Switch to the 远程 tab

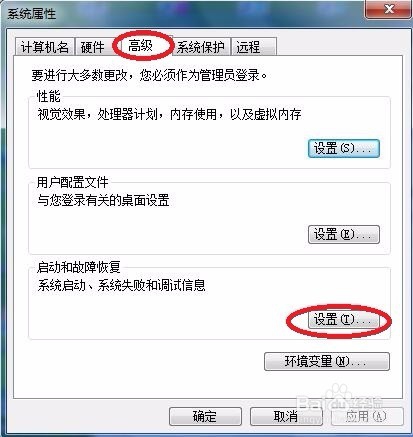pyautogui.click(x=253, y=47)
